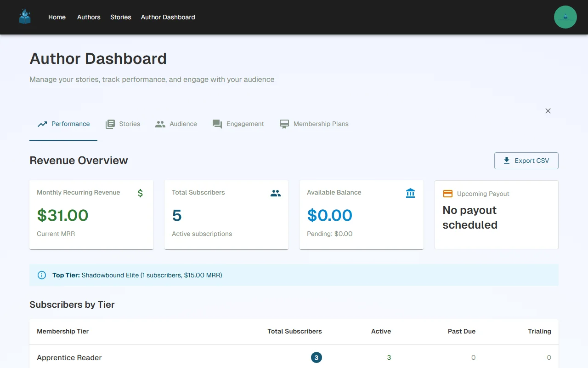Open the Membership Plans tab
The height and width of the screenshot is (368, 588).
(x=314, y=124)
